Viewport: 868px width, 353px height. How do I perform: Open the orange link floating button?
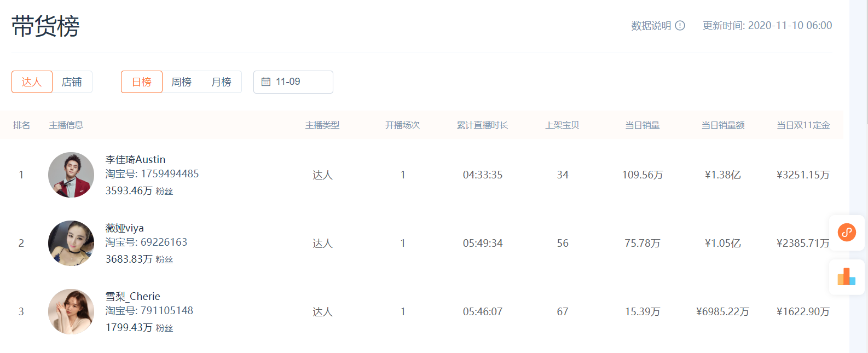(x=847, y=233)
